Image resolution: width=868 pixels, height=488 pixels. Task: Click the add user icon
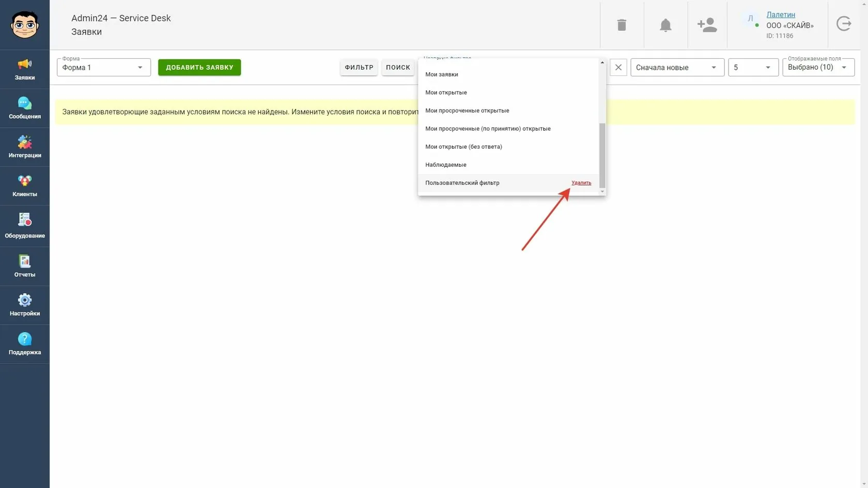point(707,25)
